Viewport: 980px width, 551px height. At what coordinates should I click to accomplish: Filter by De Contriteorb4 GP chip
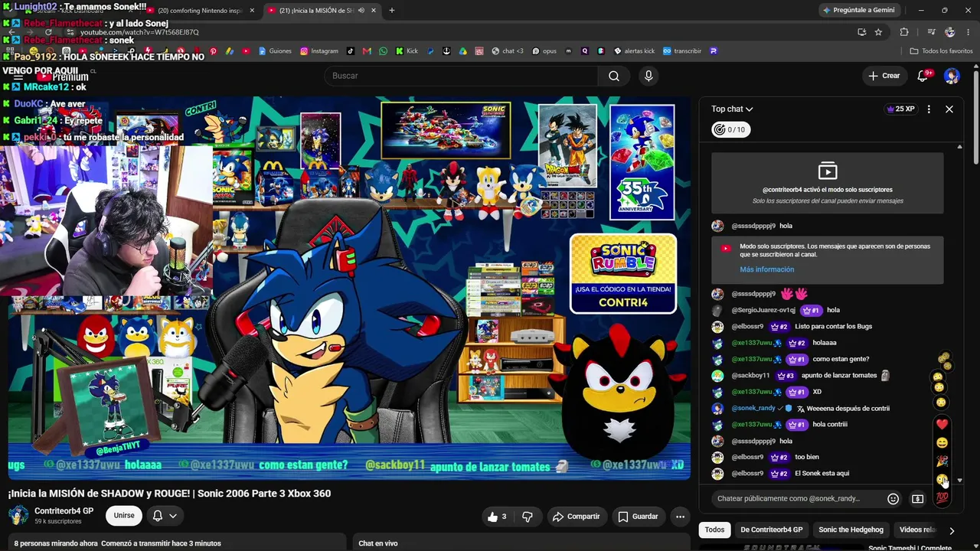771,530
